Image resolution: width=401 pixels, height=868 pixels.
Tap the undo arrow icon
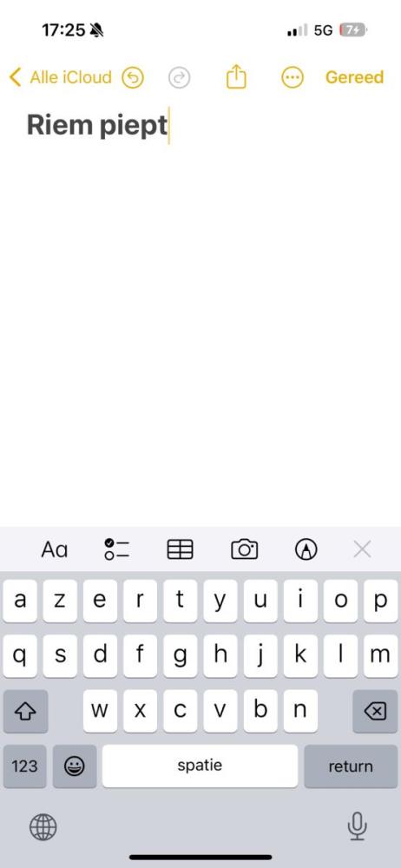point(133,78)
